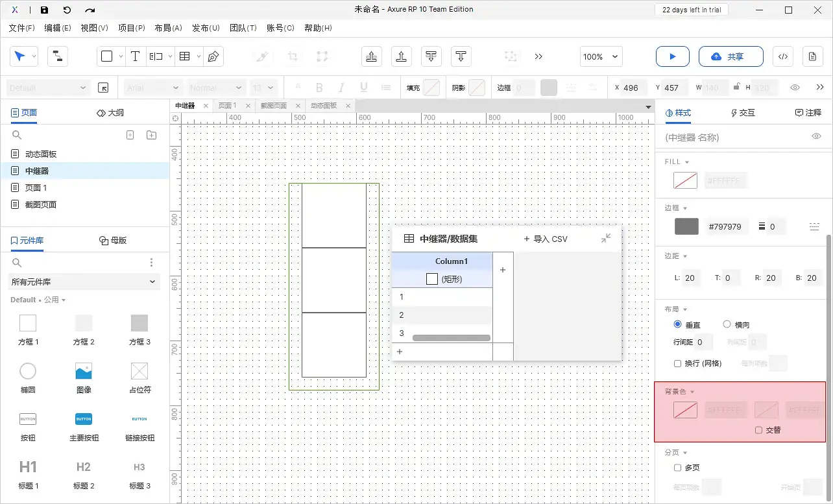This screenshot has height=504, width=833.
Task: Select the Text tool in toolbar
Action: [135, 56]
